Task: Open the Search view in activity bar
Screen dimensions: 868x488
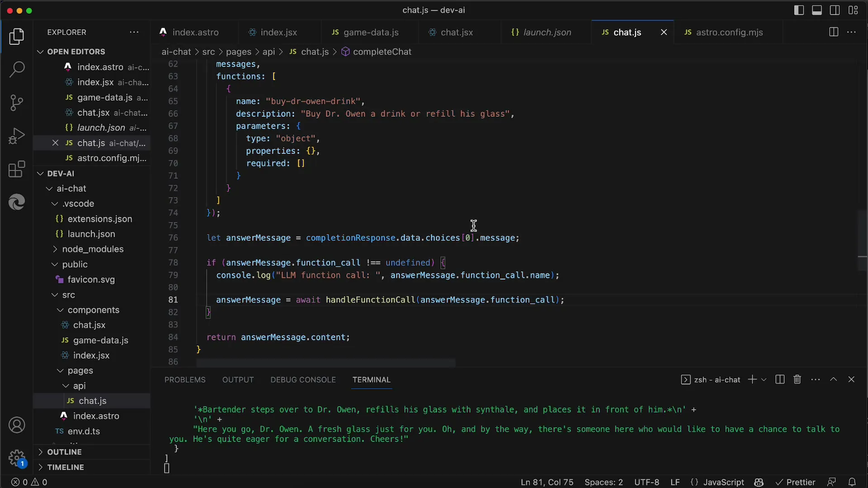Action: pos(17,69)
